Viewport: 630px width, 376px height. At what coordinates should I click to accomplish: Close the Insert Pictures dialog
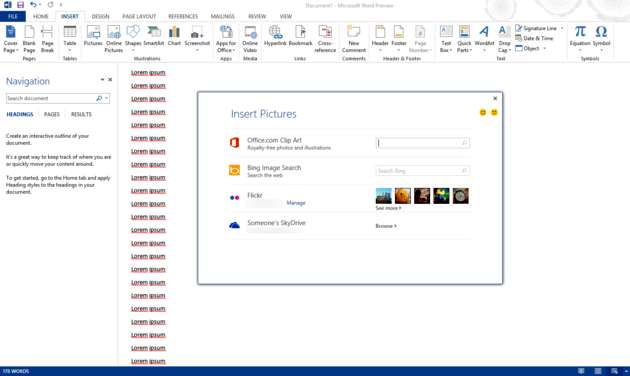[x=495, y=98]
